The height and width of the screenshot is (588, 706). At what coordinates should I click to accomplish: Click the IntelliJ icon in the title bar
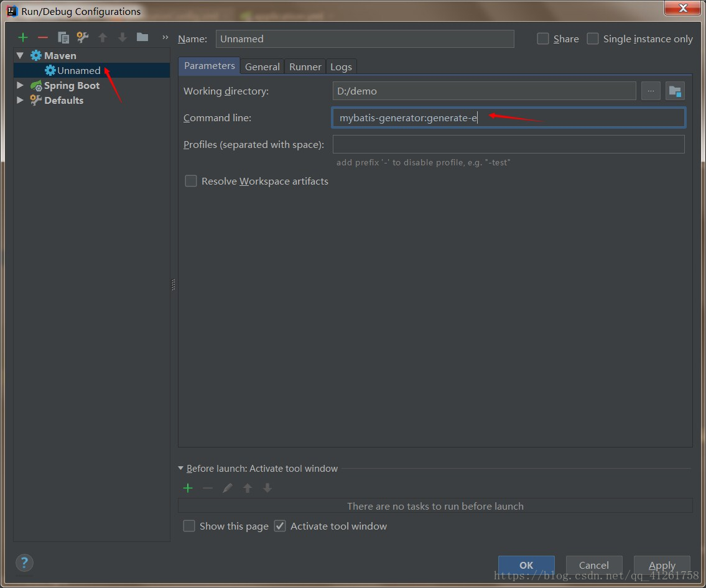pyautogui.click(x=12, y=11)
